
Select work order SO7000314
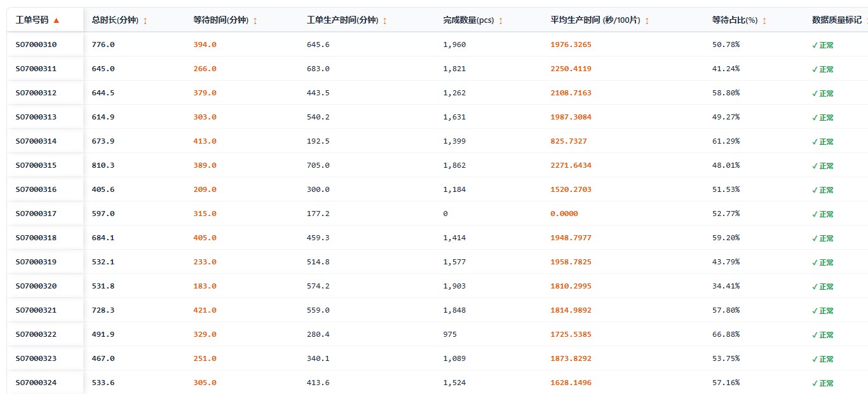click(36, 141)
